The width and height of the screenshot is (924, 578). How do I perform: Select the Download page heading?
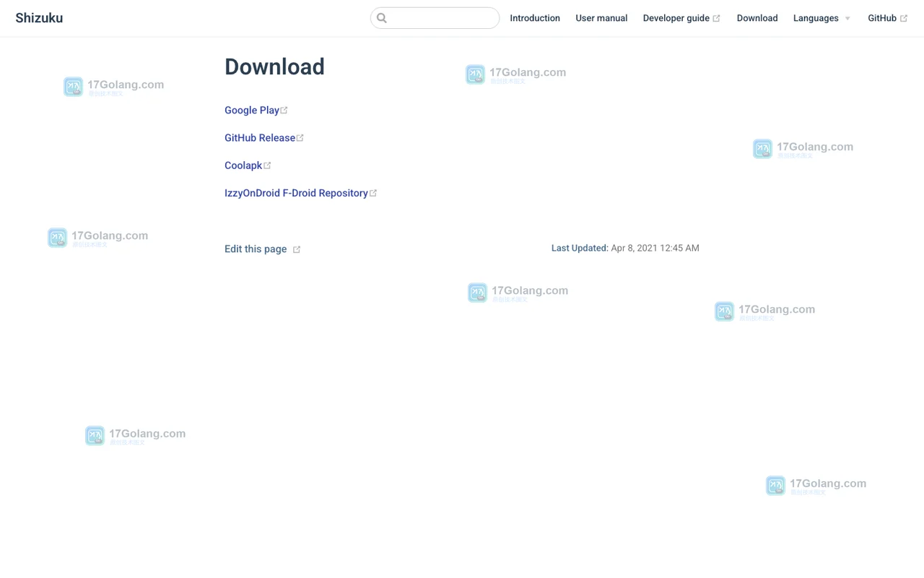coord(274,66)
